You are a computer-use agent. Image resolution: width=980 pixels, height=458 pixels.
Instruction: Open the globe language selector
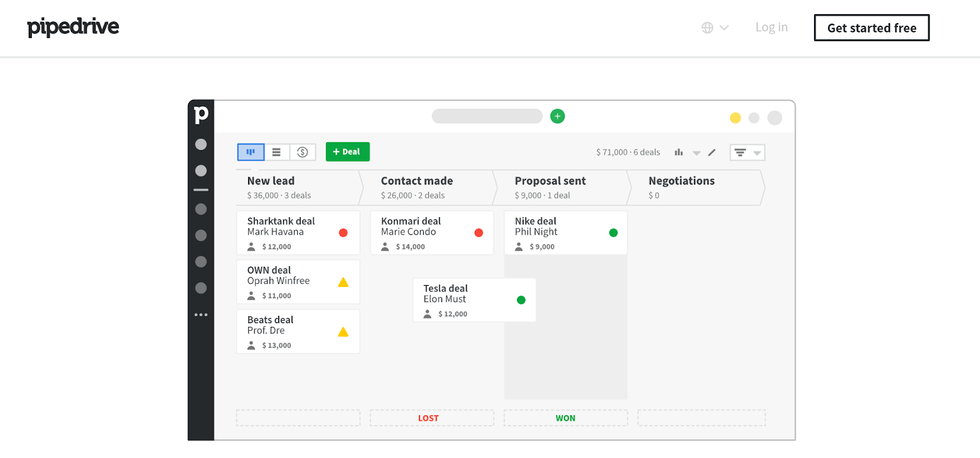[x=715, y=28]
